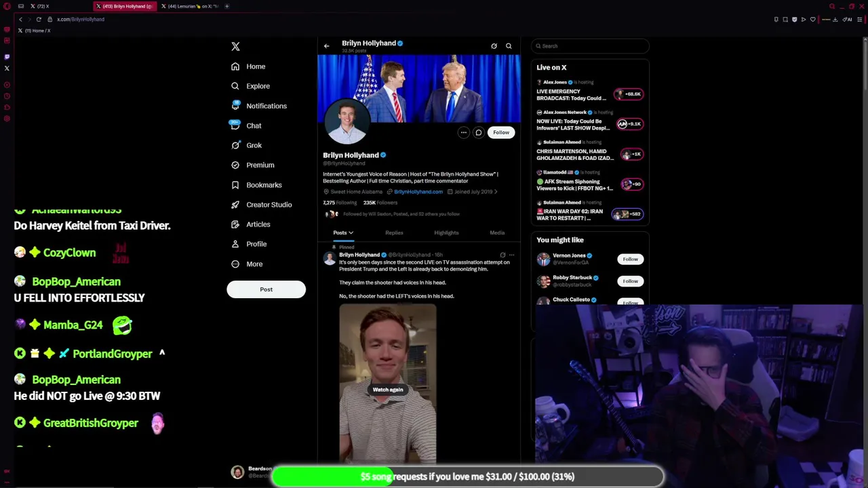This screenshot has width=868, height=488.
Task: Switch to the Highlights tab
Action: tap(446, 232)
